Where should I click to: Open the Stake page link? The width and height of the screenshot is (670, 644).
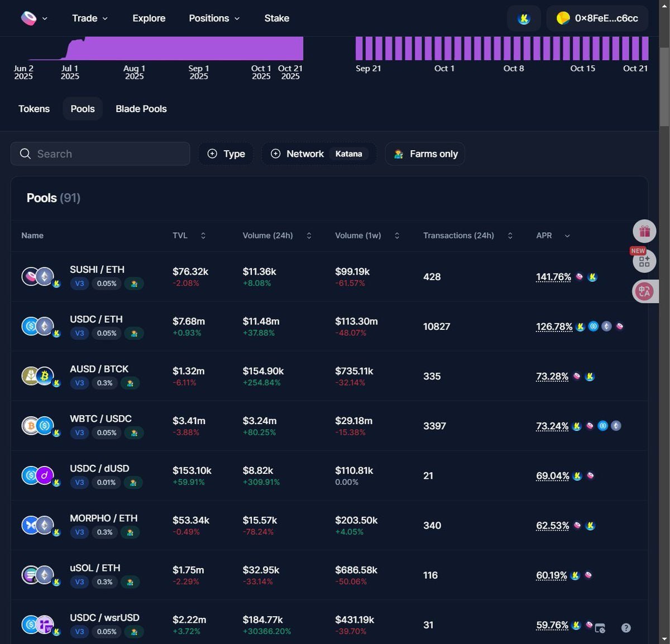pyautogui.click(x=277, y=18)
